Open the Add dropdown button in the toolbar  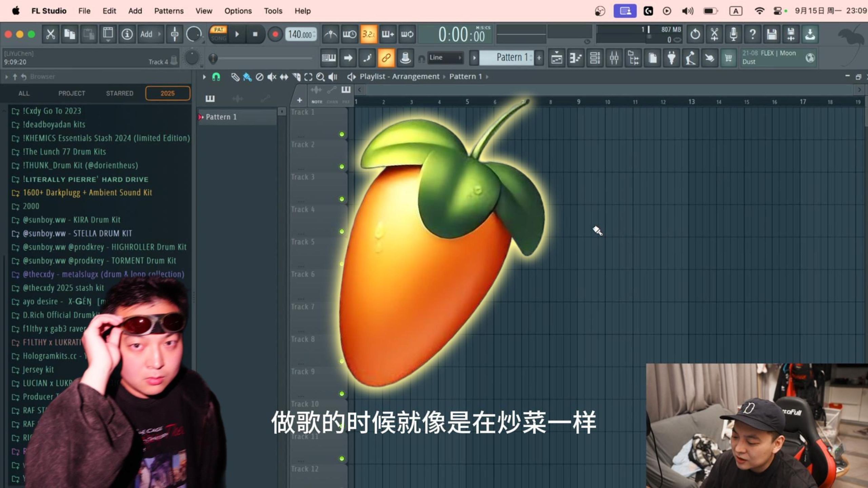151,34
